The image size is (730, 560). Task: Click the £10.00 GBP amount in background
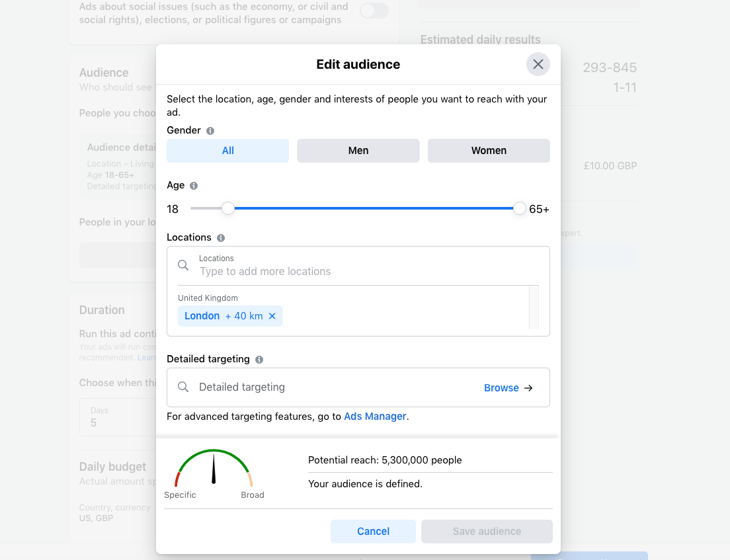tap(610, 166)
